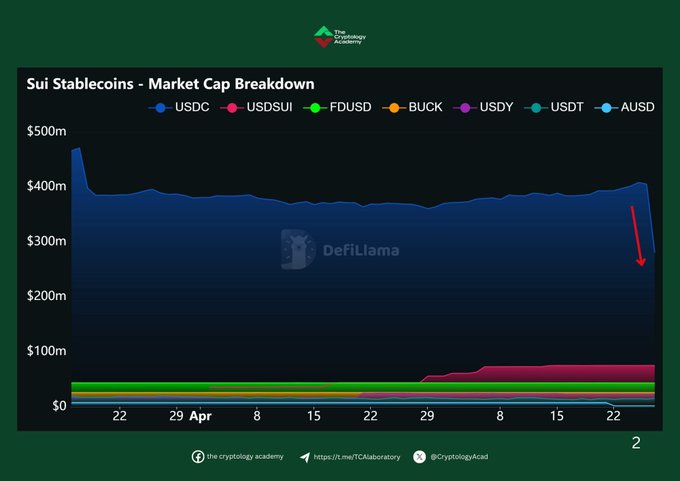Open the @CryptologyAcad handle
Viewport: 680px width, 481px height.
click(x=459, y=457)
